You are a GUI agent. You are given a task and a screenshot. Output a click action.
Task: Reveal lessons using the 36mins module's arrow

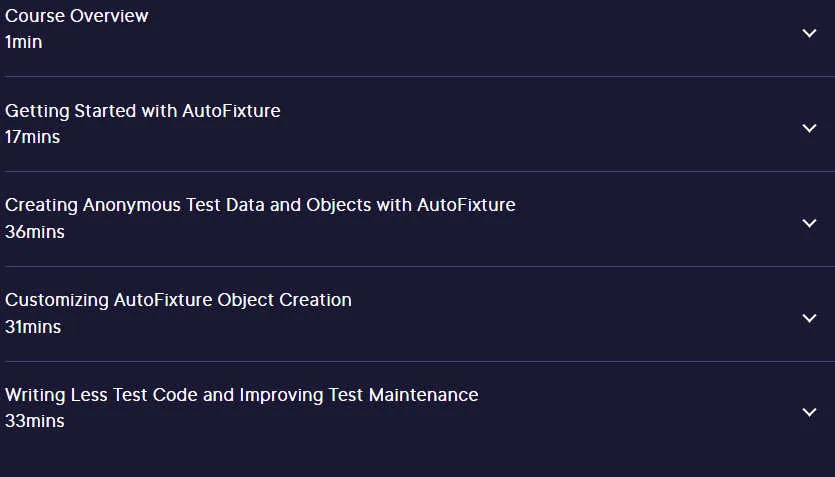tap(809, 223)
